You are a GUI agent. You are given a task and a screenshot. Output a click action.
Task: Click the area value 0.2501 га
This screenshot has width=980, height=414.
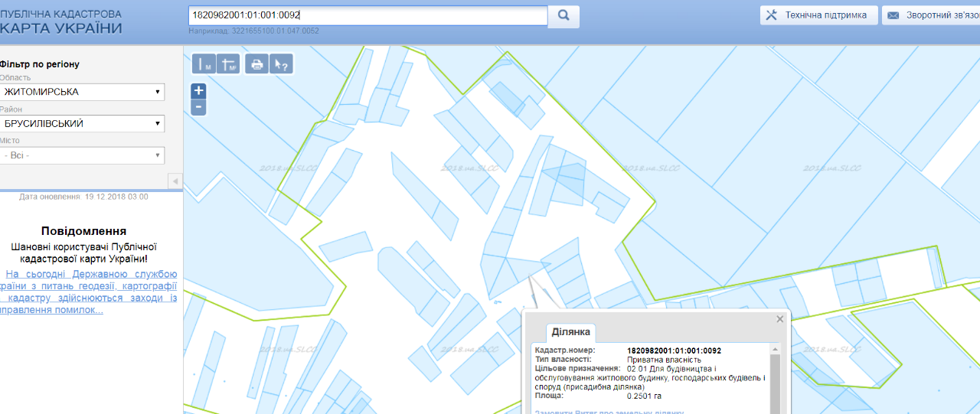click(x=644, y=396)
